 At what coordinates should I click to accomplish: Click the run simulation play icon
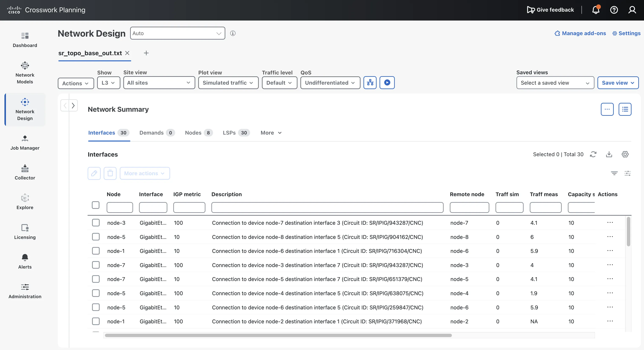pyautogui.click(x=387, y=83)
